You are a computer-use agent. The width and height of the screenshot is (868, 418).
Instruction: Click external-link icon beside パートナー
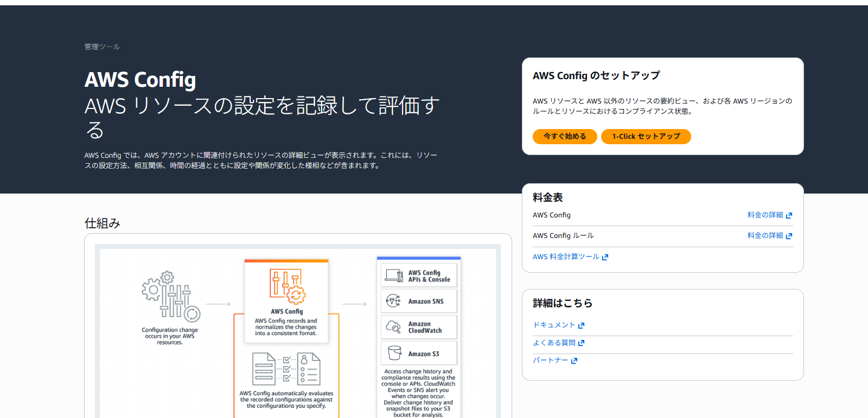[574, 361]
